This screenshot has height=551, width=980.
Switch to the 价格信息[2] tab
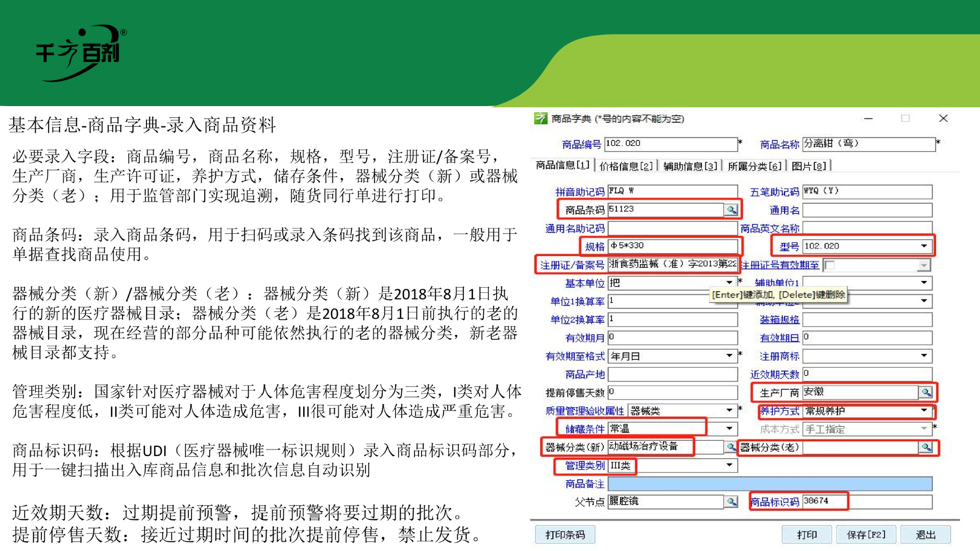pyautogui.click(x=626, y=166)
